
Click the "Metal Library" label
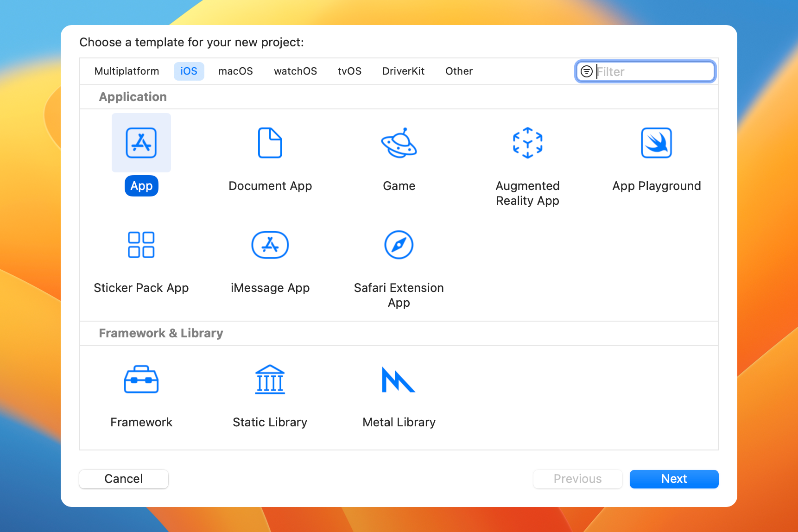click(x=399, y=422)
